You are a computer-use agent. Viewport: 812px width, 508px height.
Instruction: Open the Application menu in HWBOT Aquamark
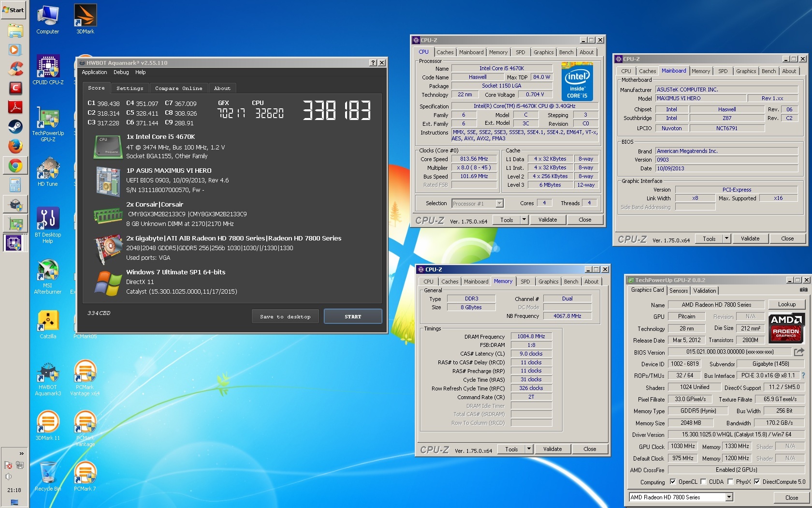click(94, 72)
